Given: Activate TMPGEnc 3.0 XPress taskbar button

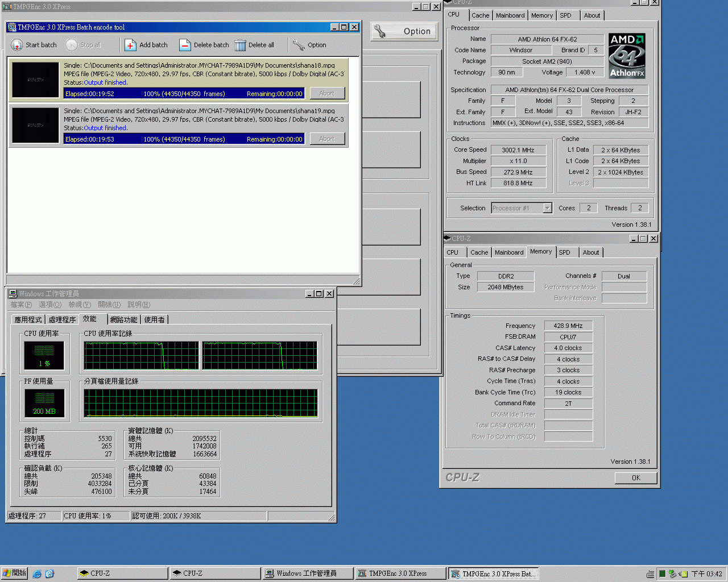Looking at the screenshot, I should tap(401, 573).
